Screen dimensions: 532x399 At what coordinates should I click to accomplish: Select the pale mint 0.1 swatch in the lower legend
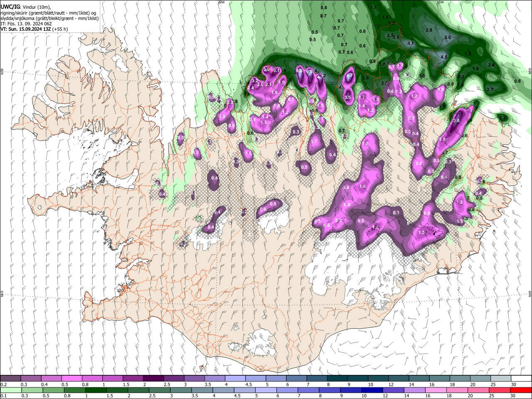[10, 390]
